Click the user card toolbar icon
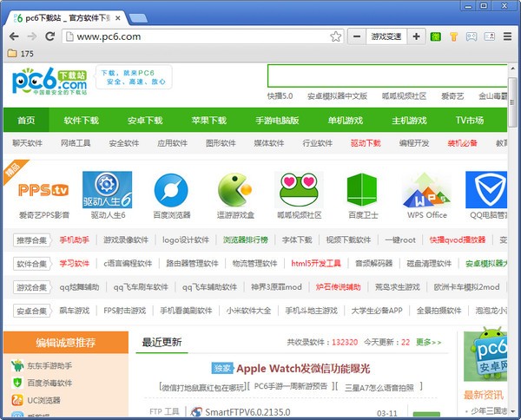The height and width of the screenshot is (420, 521). coord(489,36)
